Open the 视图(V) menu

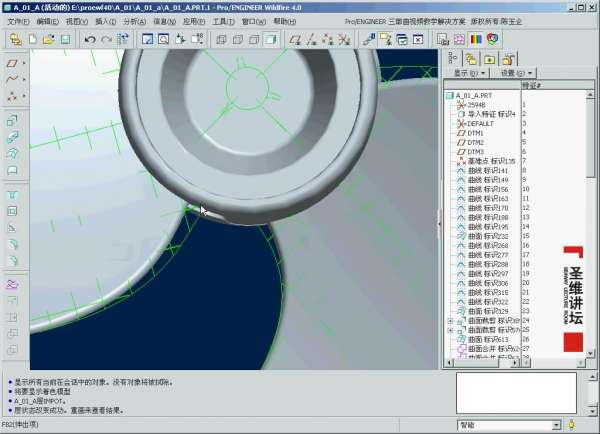(77, 22)
